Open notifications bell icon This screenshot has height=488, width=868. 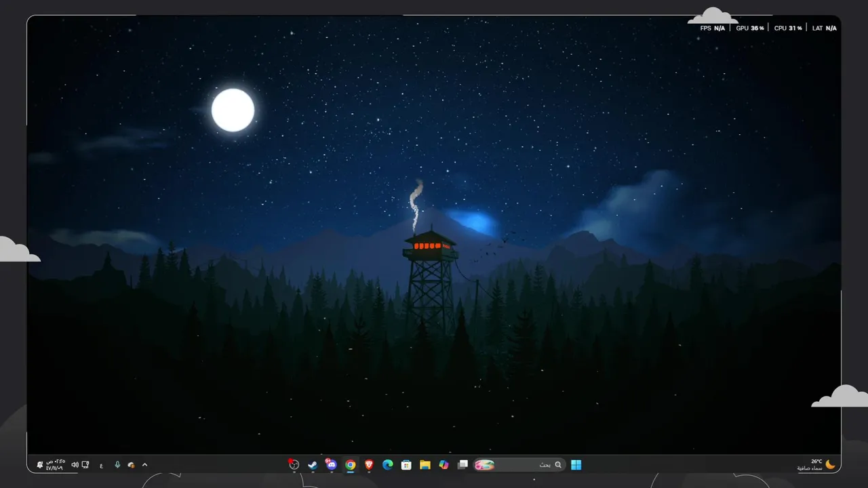pos(39,465)
